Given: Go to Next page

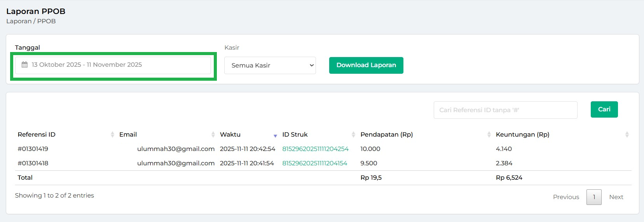Looking at the screenshot, I should pos(616,197).
